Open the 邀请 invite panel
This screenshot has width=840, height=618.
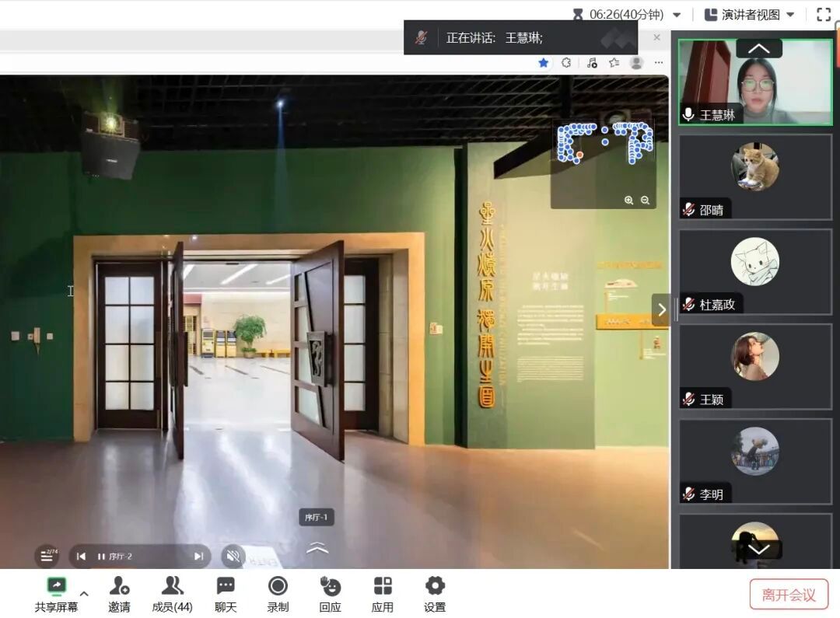(119, 586)
